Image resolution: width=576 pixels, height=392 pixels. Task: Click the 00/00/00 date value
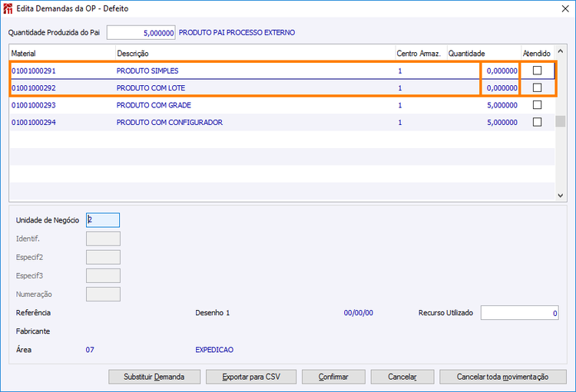pyautogui.click(x=358, y=313)
